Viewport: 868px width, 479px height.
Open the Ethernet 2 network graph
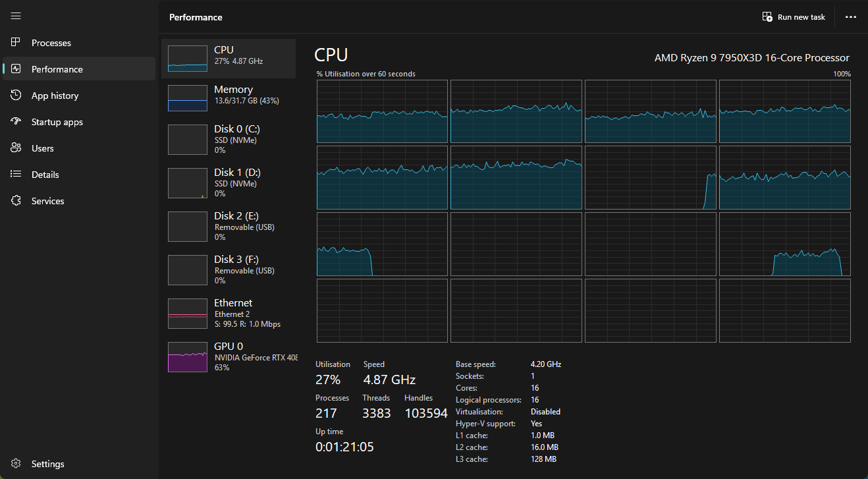pyautogui.click(x=229, y=313)
